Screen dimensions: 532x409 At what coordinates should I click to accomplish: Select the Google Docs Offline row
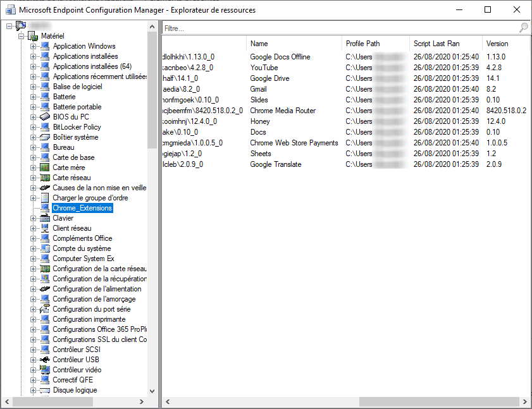[x=345, y=57]
